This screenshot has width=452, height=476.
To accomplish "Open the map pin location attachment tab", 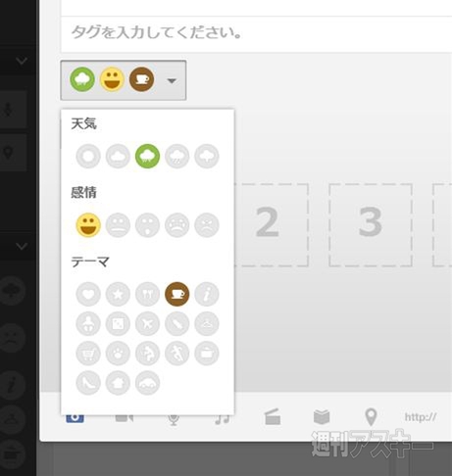I will coord(371,417).
